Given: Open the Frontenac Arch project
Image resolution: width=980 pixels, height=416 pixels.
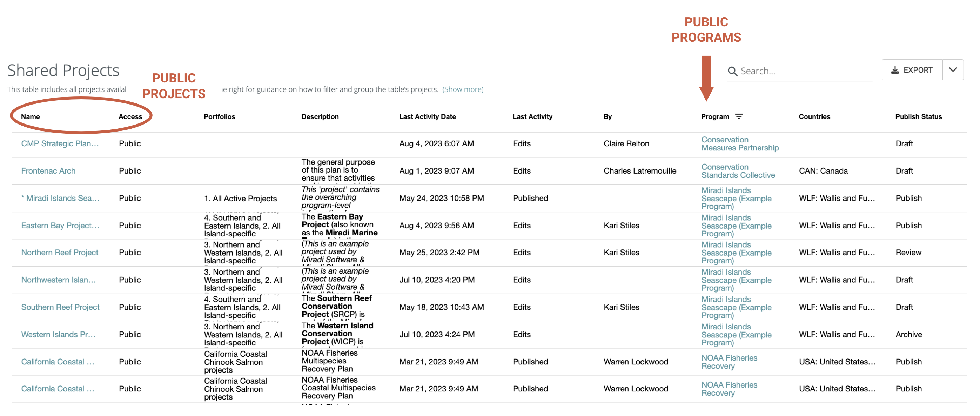Looking at the screenshot, I should click(x=48, y=170).
